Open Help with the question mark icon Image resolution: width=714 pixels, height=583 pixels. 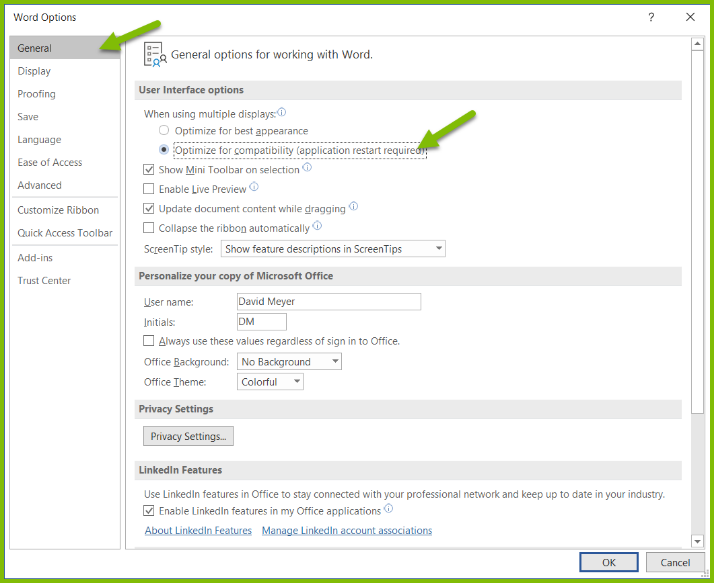(x=651, y=17)
